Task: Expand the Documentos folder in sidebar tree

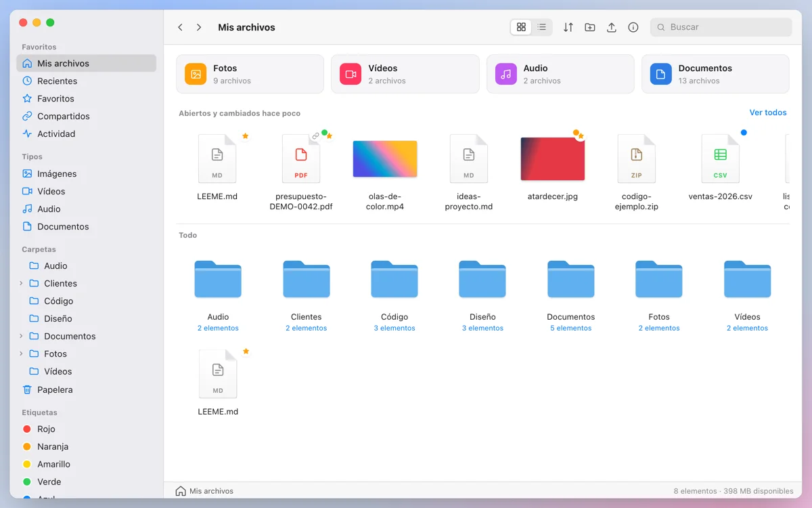Action: [21, 336]
